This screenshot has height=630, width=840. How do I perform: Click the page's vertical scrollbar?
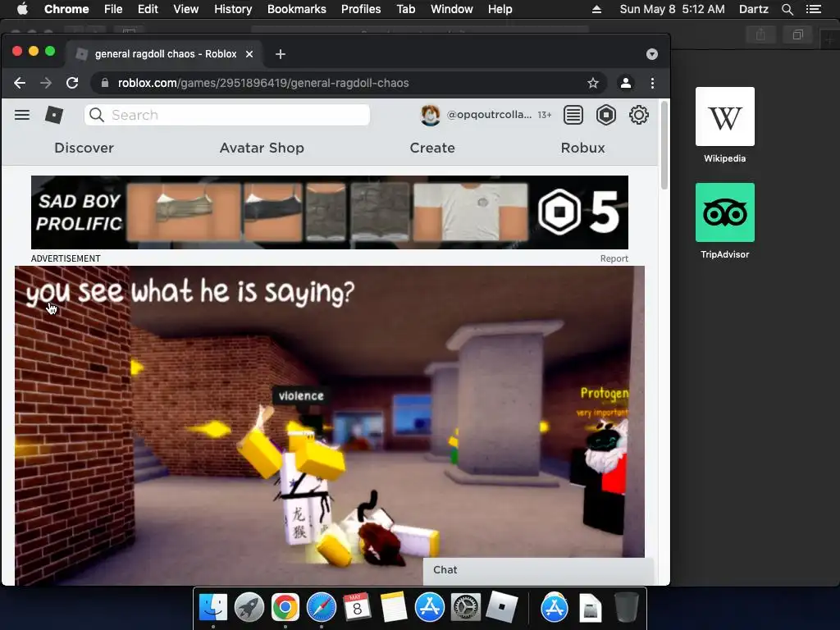tap(664, 144)
